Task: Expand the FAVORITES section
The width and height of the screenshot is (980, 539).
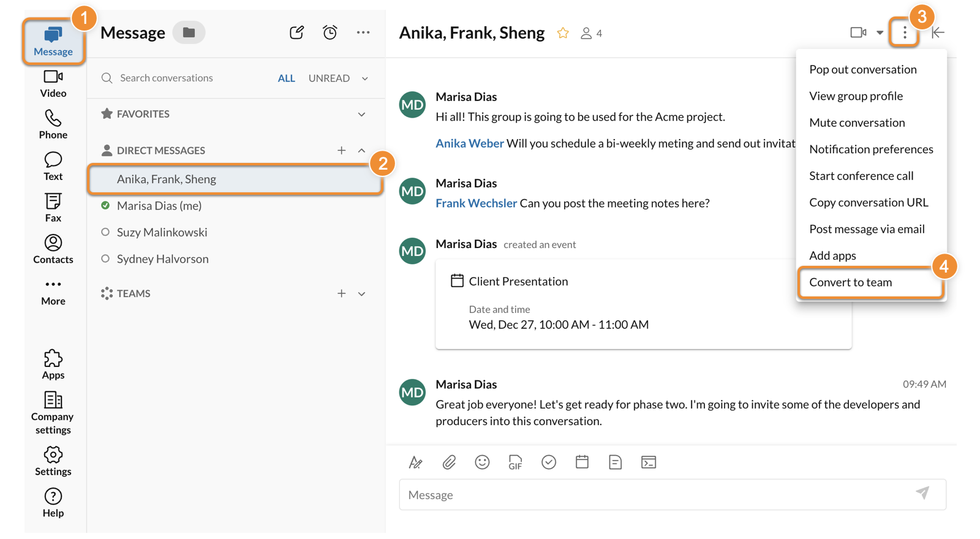Action: pos(361,115)
